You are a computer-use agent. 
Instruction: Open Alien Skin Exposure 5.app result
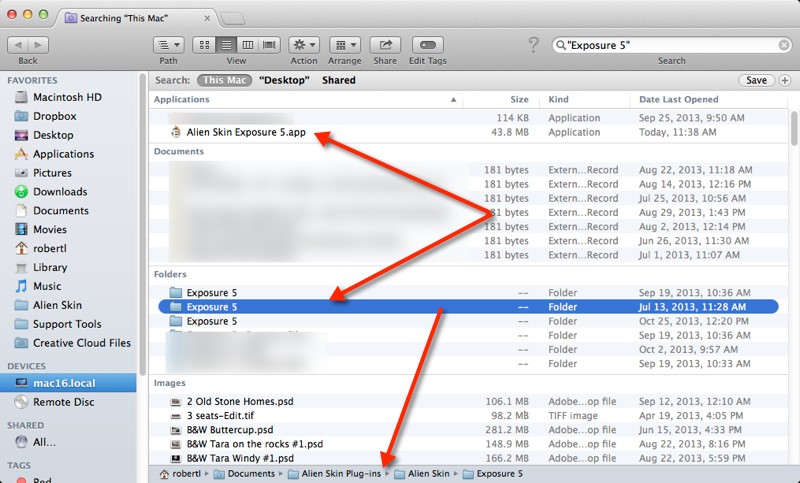click(x=245, y=132)
